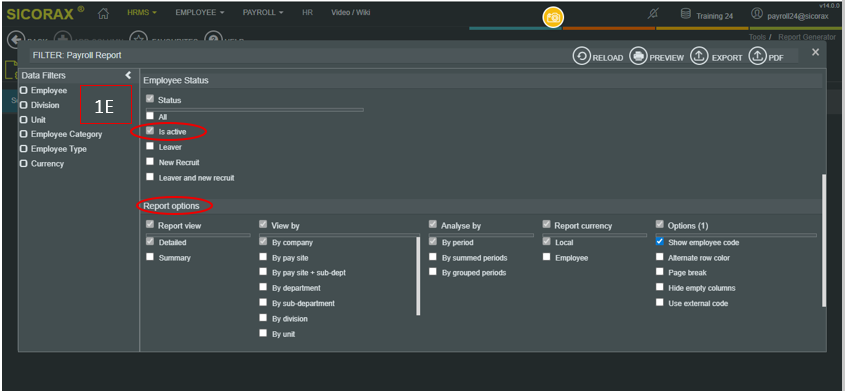Viewport: 845px width, 391px height.
Task: Toggle the Is active checkbox
Action: pos(150,131)
